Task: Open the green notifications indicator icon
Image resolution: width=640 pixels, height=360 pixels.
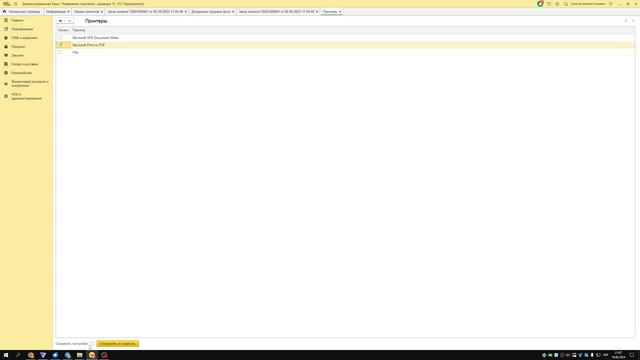Action: tap(540, 4)
